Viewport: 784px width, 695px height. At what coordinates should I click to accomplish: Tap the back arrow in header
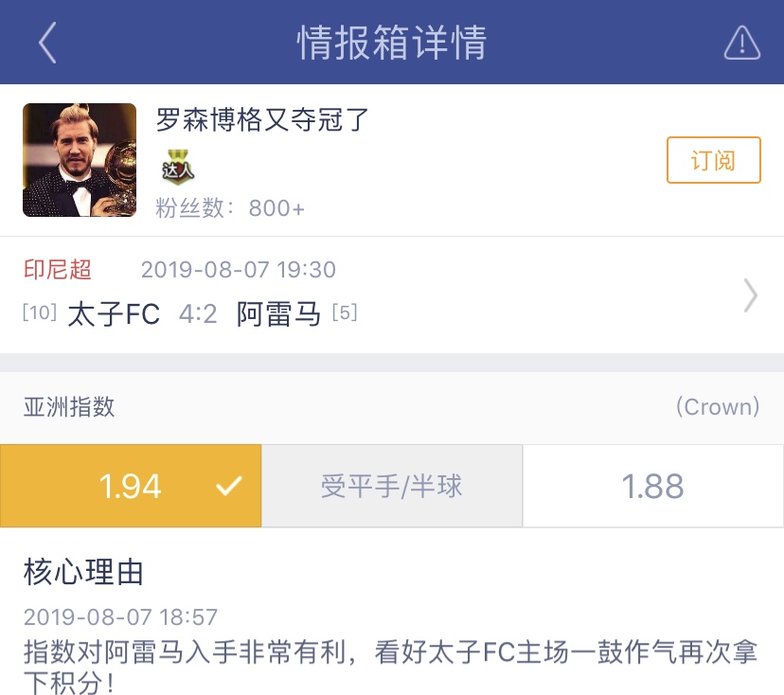(x=47, y=43)
